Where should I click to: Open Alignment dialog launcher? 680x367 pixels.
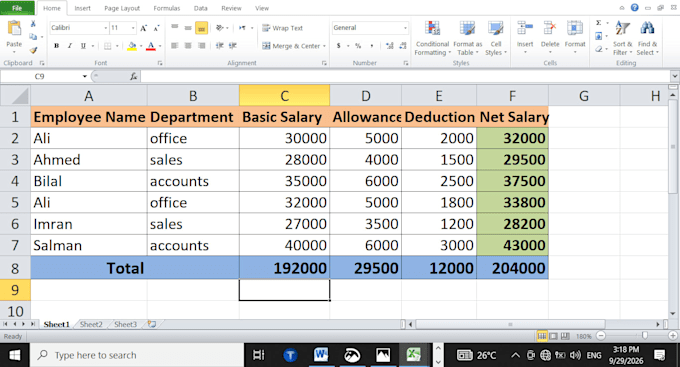click(324, 63)
